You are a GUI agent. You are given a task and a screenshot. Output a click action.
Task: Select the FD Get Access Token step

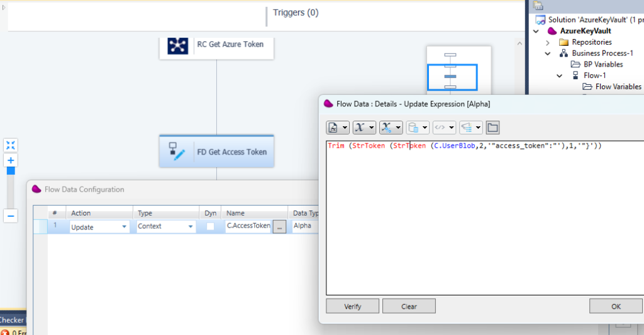pyautogui.click(x=216, y=151)
